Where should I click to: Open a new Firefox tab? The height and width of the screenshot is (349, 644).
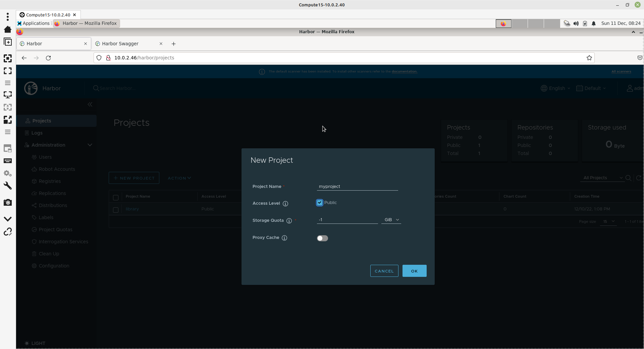(x=173, y=44)
